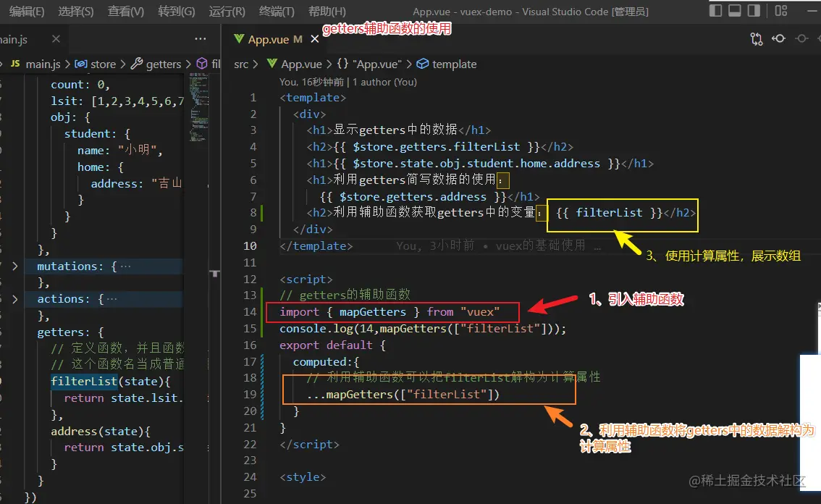The height and width of the screenshot is (504, 821).
Task: Expand the folded mutations block
Action: pyautogui.click(x=14, y=266)
